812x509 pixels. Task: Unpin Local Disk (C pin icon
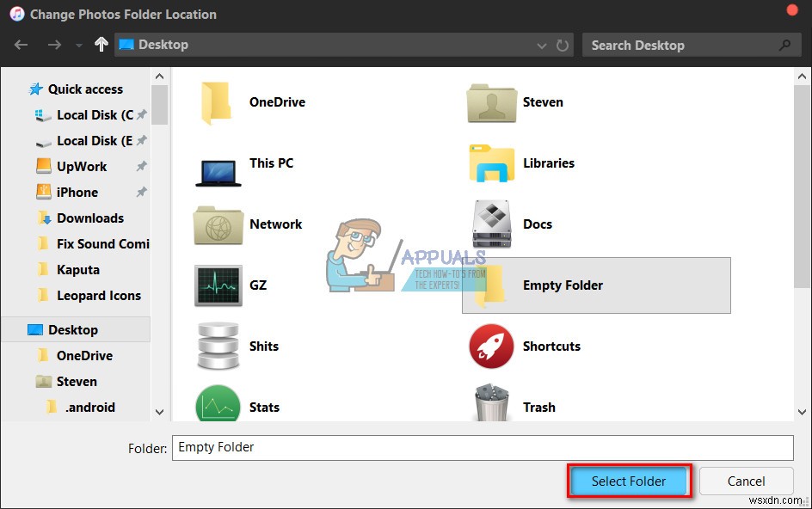coord(141,114)
